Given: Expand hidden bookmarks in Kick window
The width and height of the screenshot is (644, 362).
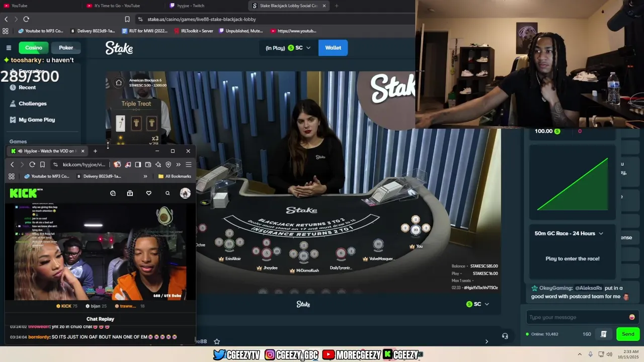Looking at the screenshot, I should 145,176.
